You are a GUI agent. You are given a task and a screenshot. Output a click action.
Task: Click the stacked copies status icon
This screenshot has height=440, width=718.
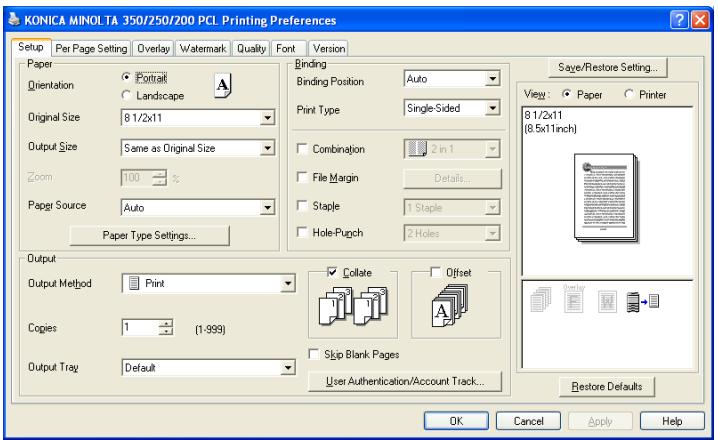point(541,300)
